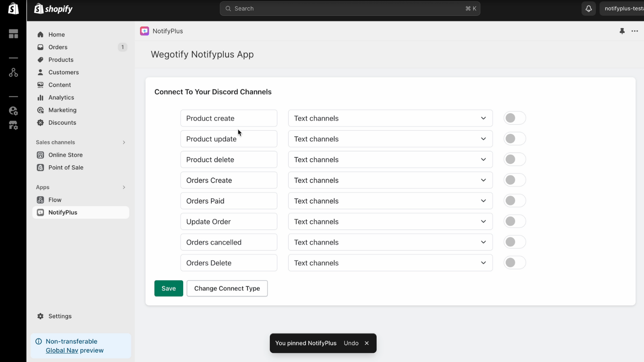Click the Analytics bar chart icon

point(40,97)
